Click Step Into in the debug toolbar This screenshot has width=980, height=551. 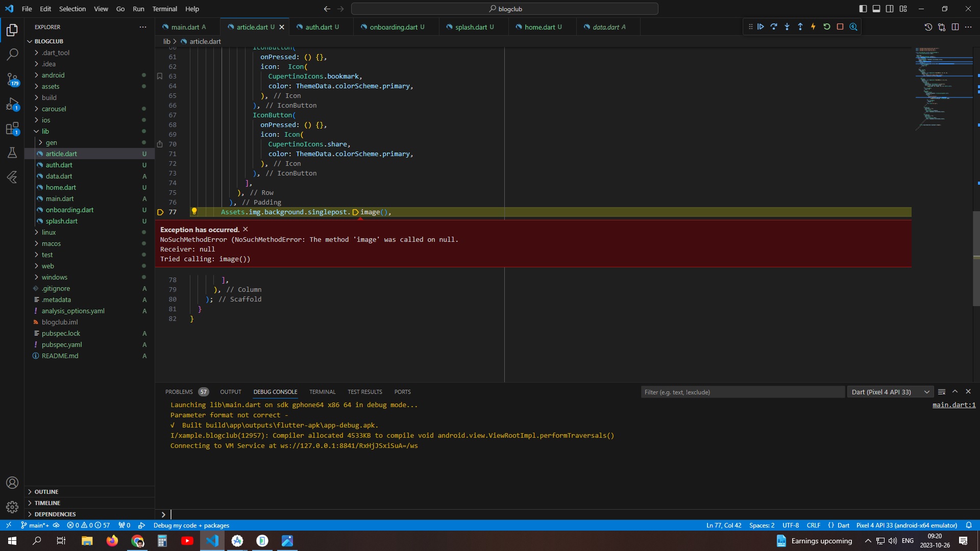(x=787, y=27)
